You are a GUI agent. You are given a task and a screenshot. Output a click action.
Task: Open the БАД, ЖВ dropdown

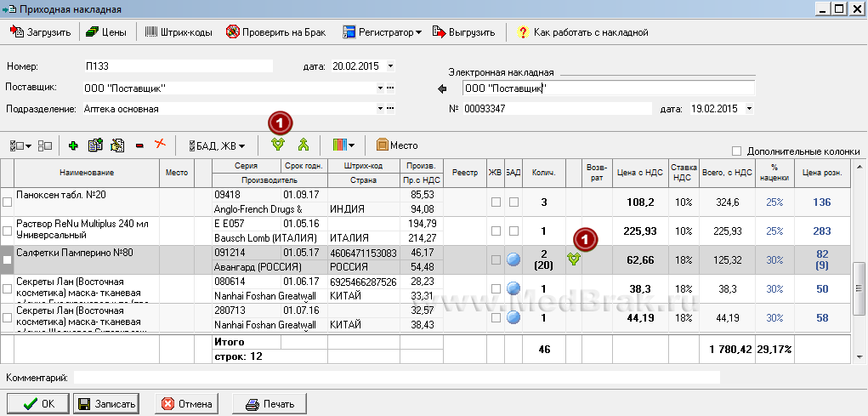pyautogui.click(x=217, y=145)
